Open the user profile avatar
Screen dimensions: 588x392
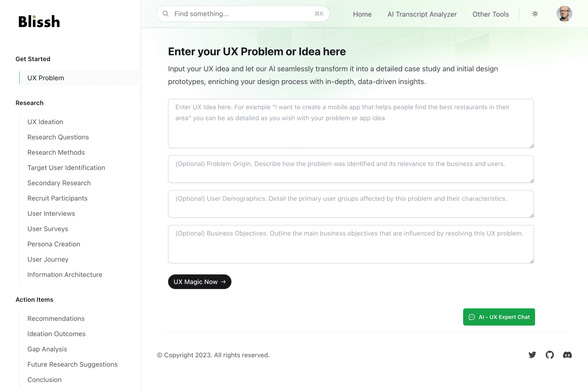(564, 14)
